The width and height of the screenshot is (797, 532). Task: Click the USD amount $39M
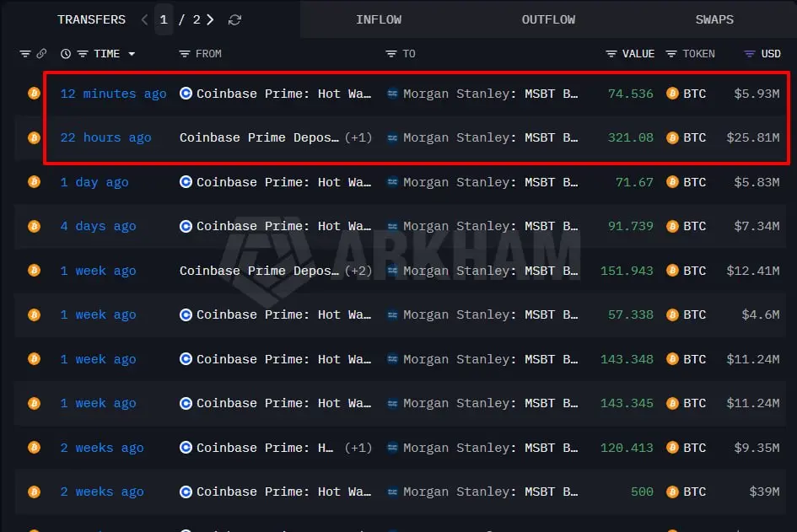pyautogui.click(x=764, y=492)
